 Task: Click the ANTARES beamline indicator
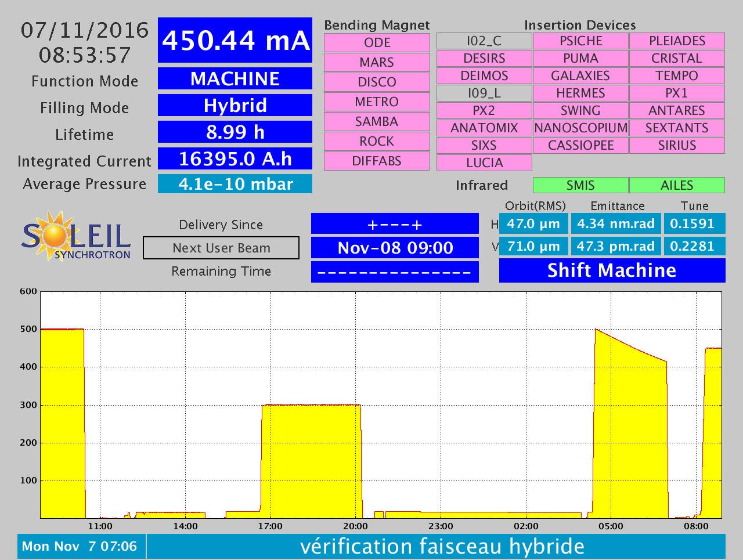[677, 110]
